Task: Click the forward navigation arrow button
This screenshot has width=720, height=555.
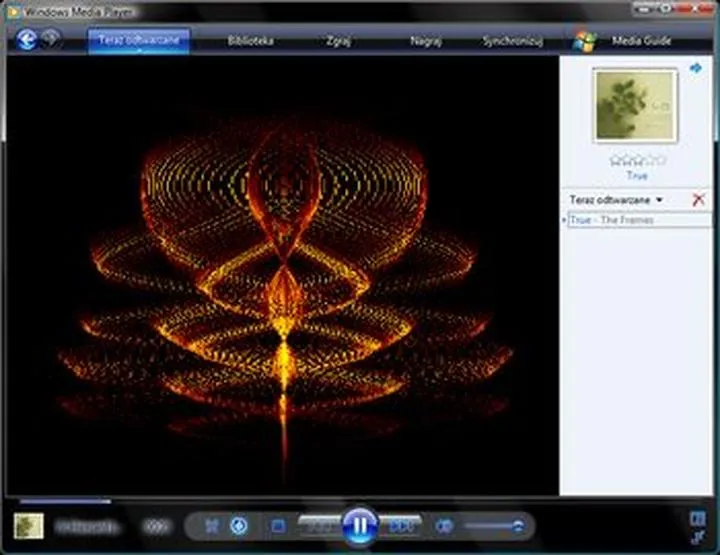Action: [51, 39]
